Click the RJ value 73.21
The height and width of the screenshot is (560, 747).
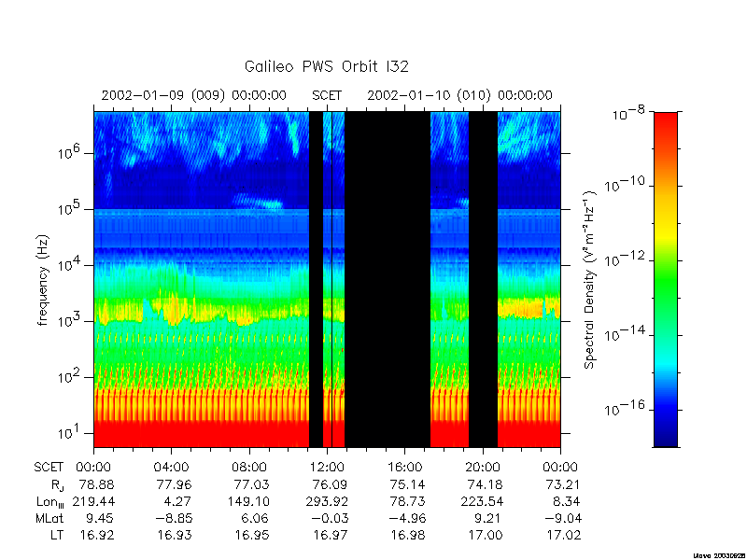coord(563,484)
